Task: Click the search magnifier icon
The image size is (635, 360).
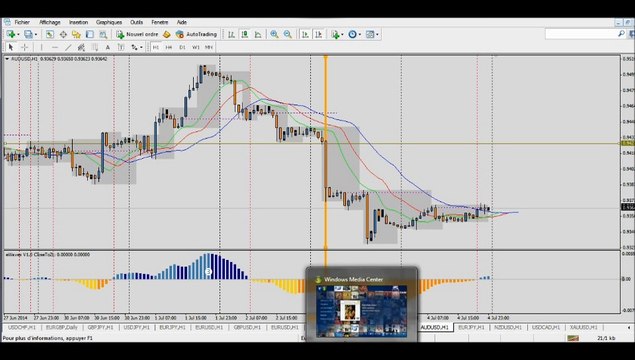Action: click(622, 34)
